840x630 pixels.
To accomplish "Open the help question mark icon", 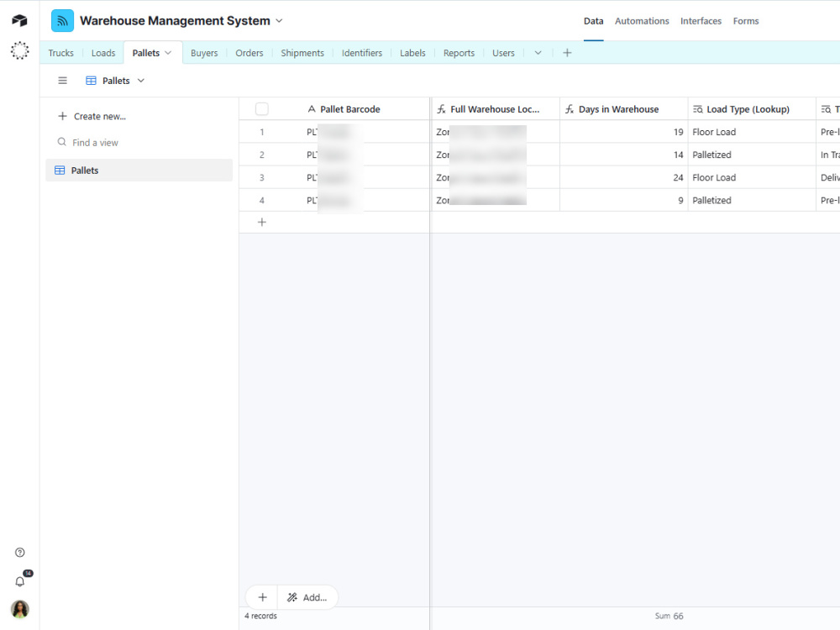I will click(x=20, y=553).
